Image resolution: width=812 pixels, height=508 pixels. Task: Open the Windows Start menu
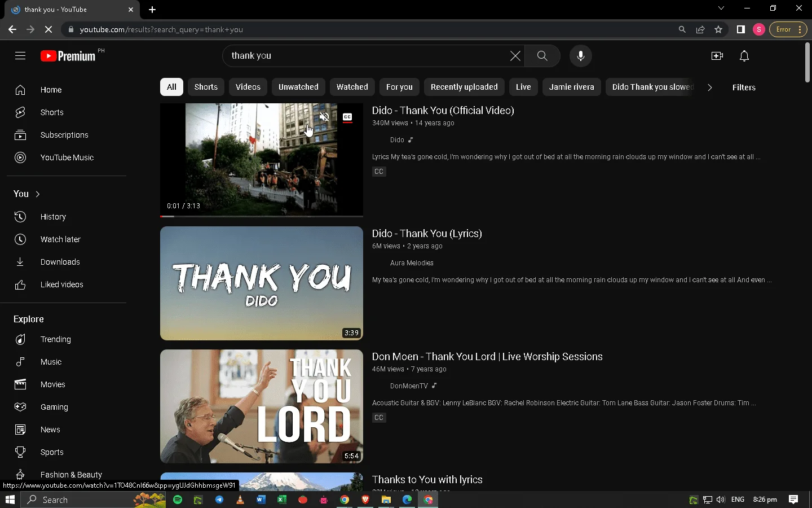pyautogui.click(x=10, y=500)
